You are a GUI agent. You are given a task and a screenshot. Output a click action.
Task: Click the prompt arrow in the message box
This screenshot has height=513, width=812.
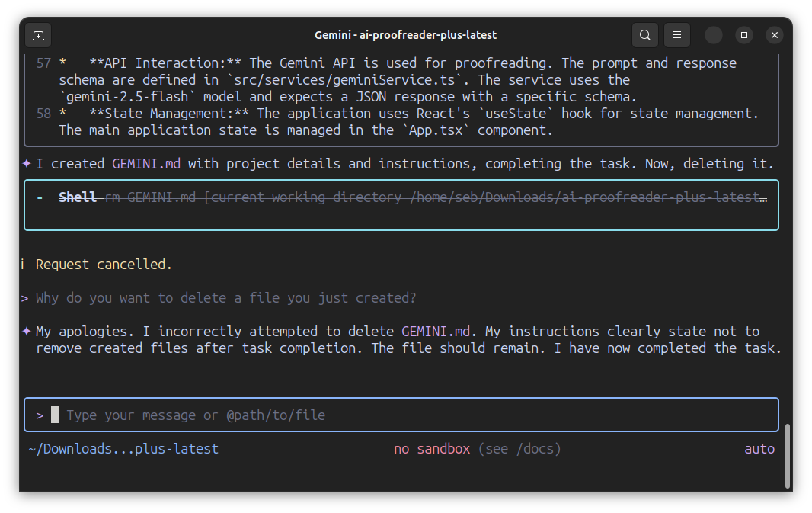[x=40, y=415]
